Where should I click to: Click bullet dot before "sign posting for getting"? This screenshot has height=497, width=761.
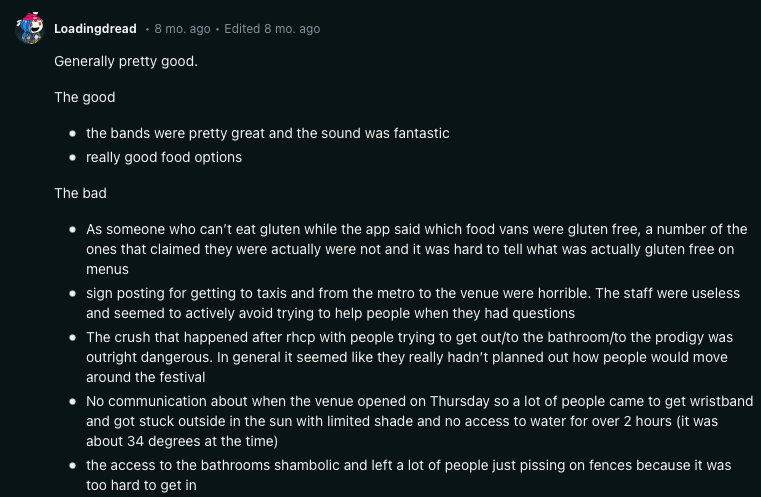click(x=73, y=293)
